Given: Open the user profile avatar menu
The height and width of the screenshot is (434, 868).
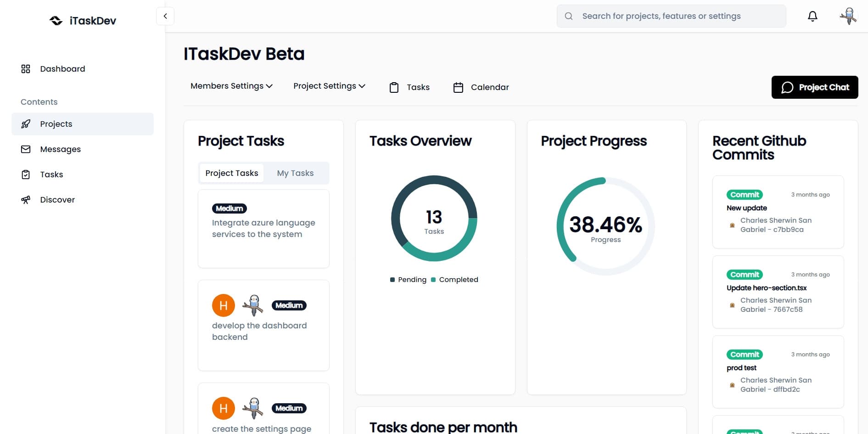Looking at the screenshot, I should (x=848, y=16).
